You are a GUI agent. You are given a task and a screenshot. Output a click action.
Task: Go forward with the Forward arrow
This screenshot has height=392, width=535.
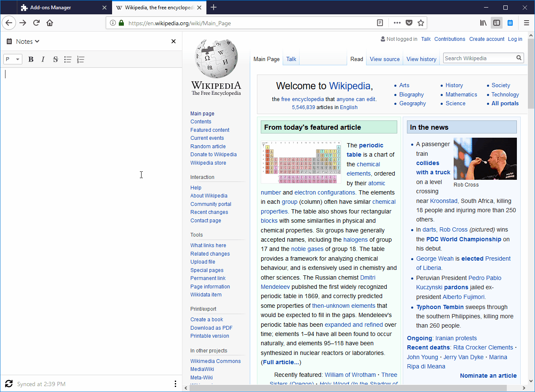23,23
